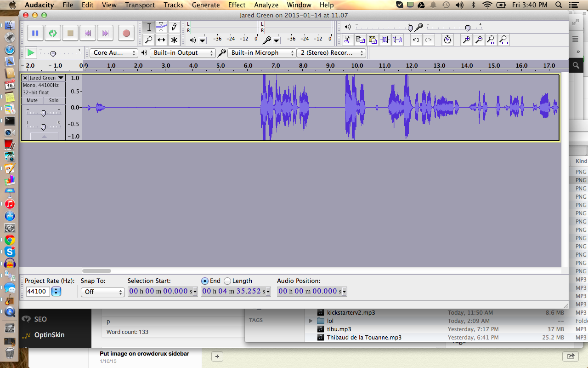The height and width of the screenshot is (368, 588).
Task: Click the Skip to Start button
Action: 88,33
